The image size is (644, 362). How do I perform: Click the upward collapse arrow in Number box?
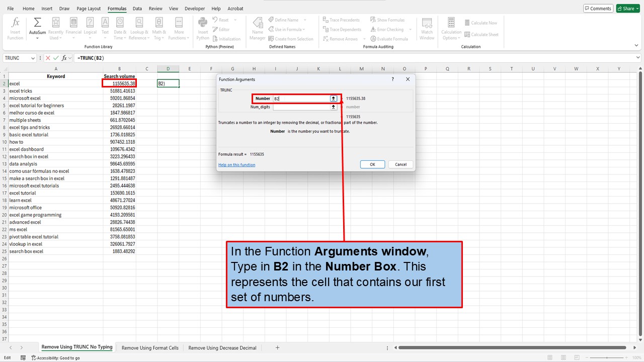[x=333, y=98]
